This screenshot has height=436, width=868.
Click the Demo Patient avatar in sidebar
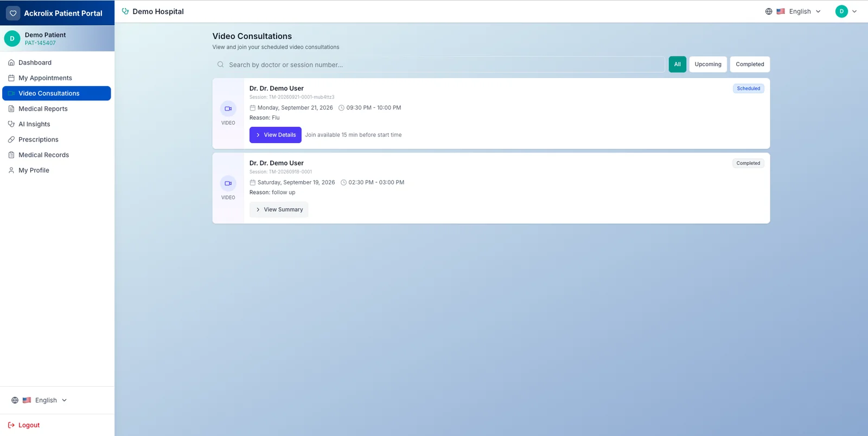coord(12,39)
